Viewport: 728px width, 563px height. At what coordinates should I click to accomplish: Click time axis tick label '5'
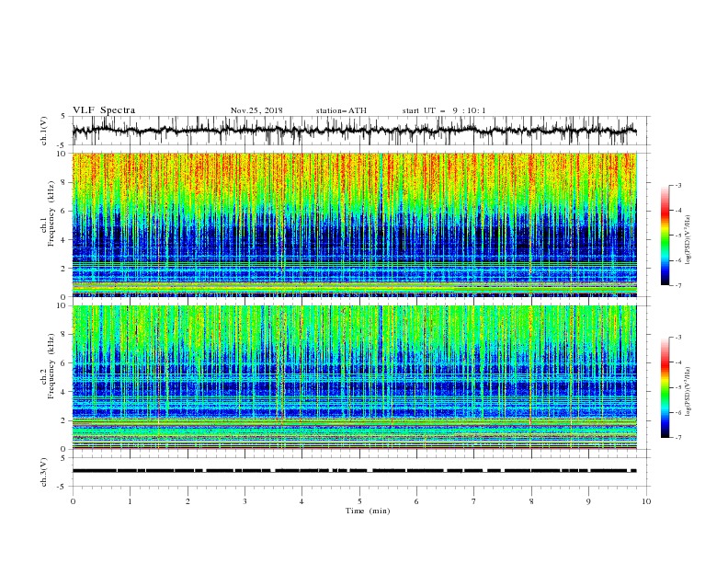tap(359, 501)
